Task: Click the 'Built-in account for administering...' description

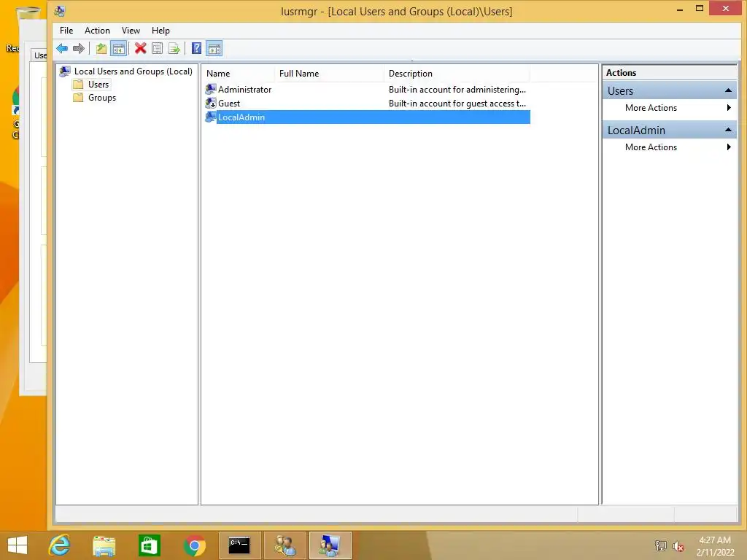Action: tap(457, 90)
